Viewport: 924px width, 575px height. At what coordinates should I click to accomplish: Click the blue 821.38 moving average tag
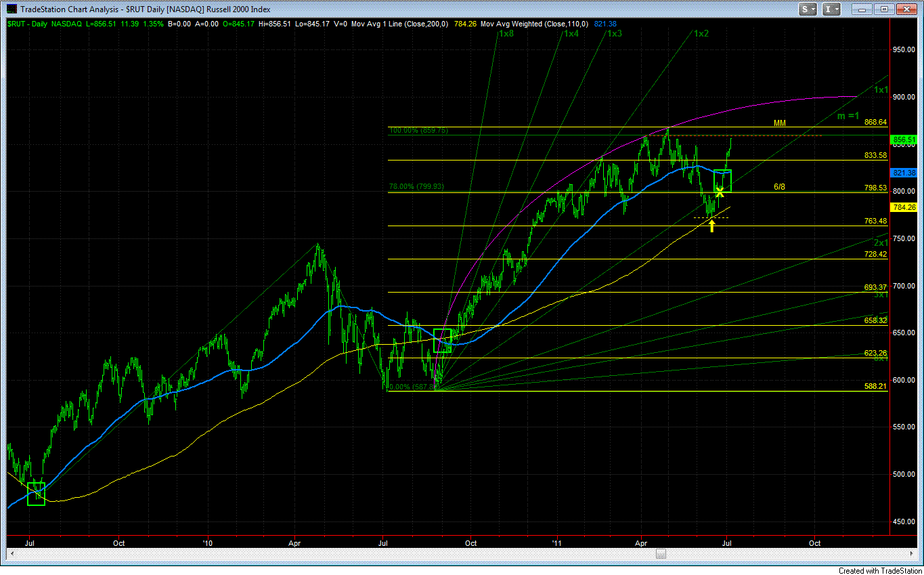(904, 173)
